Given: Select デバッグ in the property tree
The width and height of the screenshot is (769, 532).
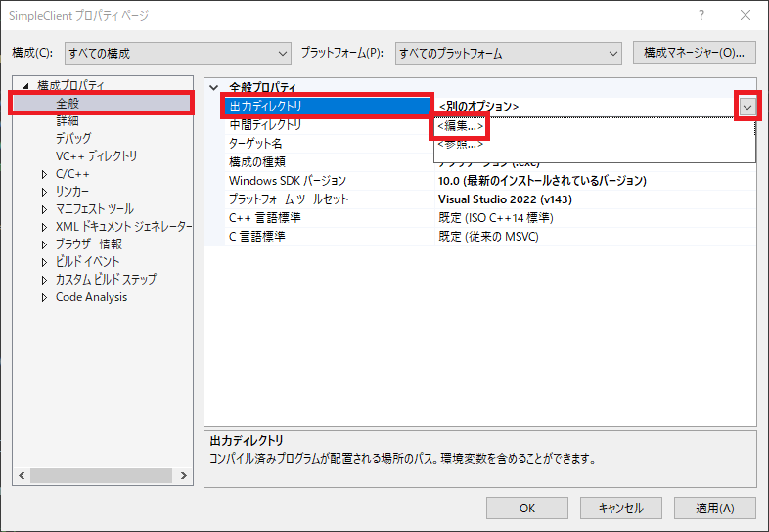Looking at the screenshot, I should tap(73, 139).
